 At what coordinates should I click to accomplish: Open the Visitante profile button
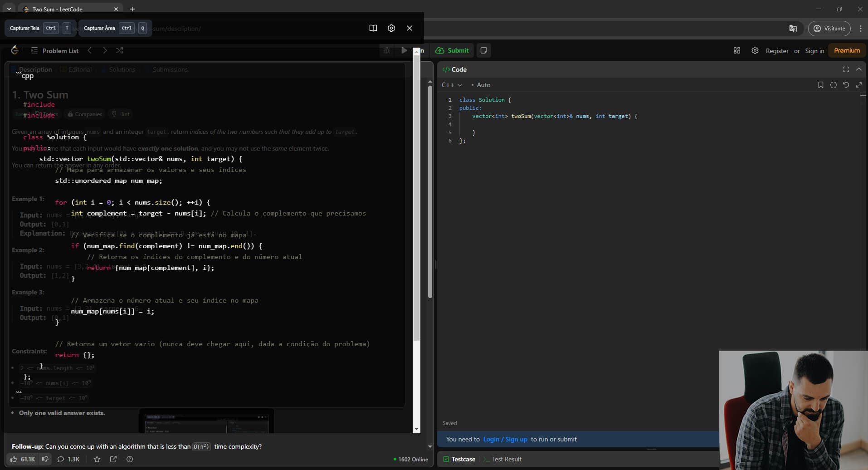click(x=829, y=29)
